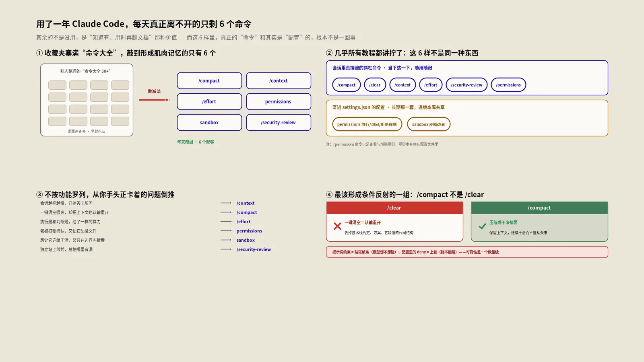Click the 'sandbox 沙箱边界' pill
This screenshot has height=362, width=644.
click(x=429, y=124)
